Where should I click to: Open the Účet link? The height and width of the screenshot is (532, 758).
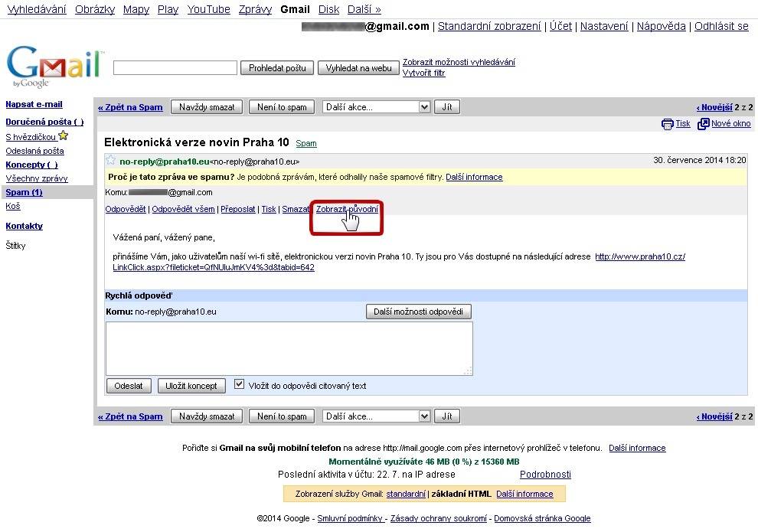pyautogui.click(x=560, y=26)
